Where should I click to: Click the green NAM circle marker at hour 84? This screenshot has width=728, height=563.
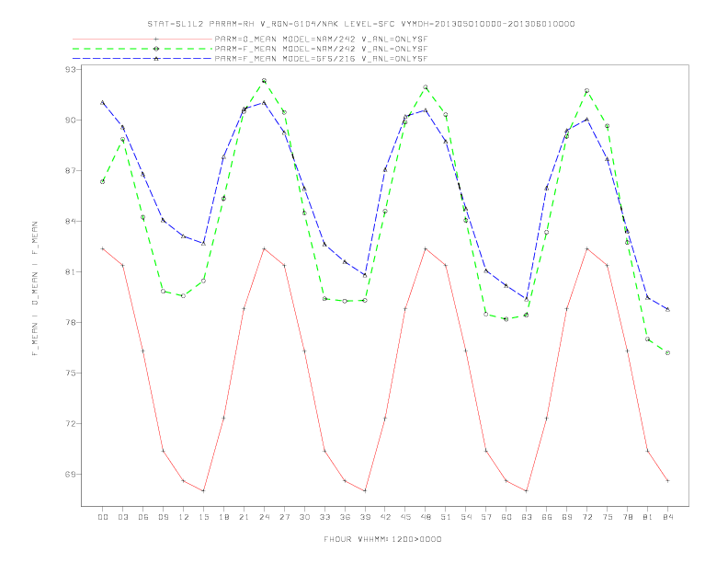click(x=667, y=353)
